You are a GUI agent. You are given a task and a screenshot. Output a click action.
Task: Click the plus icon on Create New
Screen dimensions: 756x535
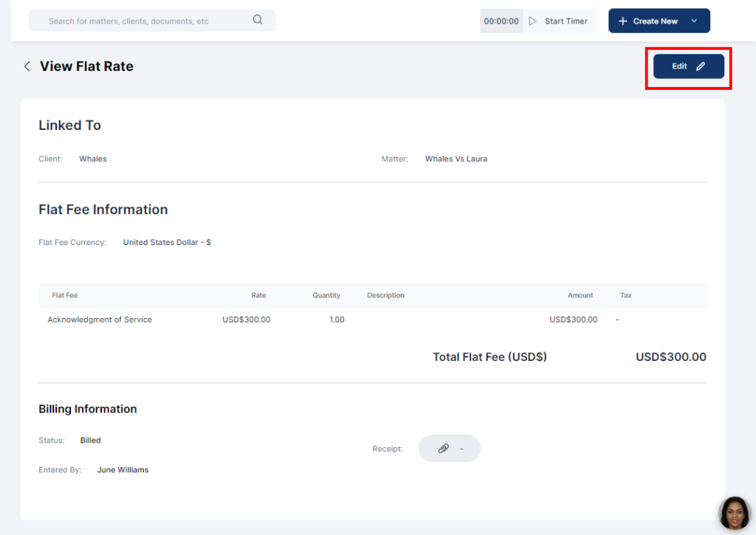tap(622, 21)
